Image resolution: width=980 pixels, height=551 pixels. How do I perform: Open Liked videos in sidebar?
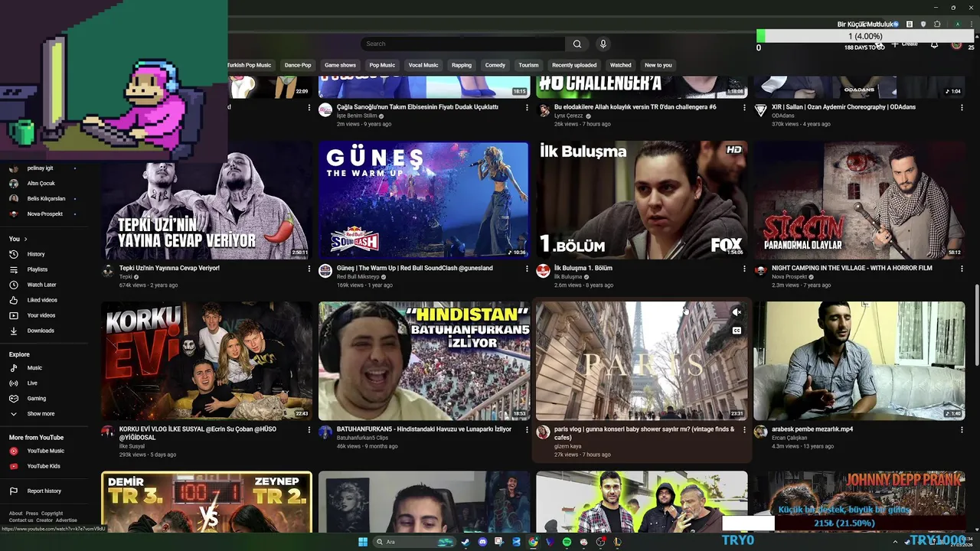point(42,300)
